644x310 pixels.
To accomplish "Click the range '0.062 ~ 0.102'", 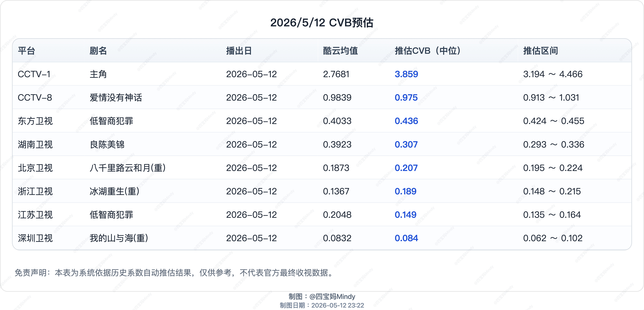I will pos(553,238).
